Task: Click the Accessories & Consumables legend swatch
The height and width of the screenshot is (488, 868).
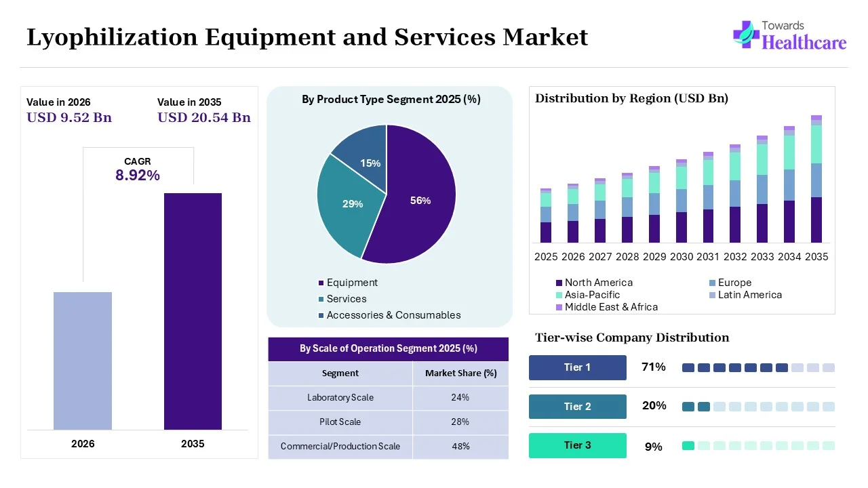Action: tap(321, 315)
